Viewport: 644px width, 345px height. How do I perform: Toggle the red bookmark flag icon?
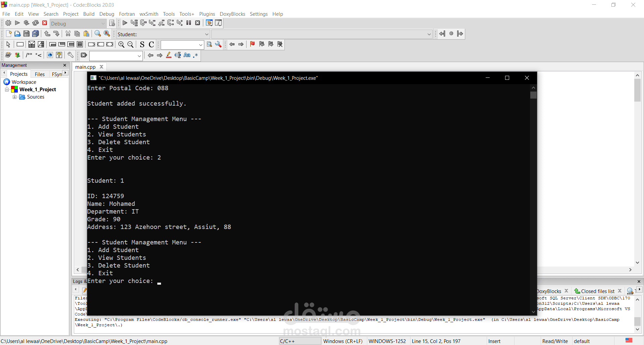coord(253,44)
